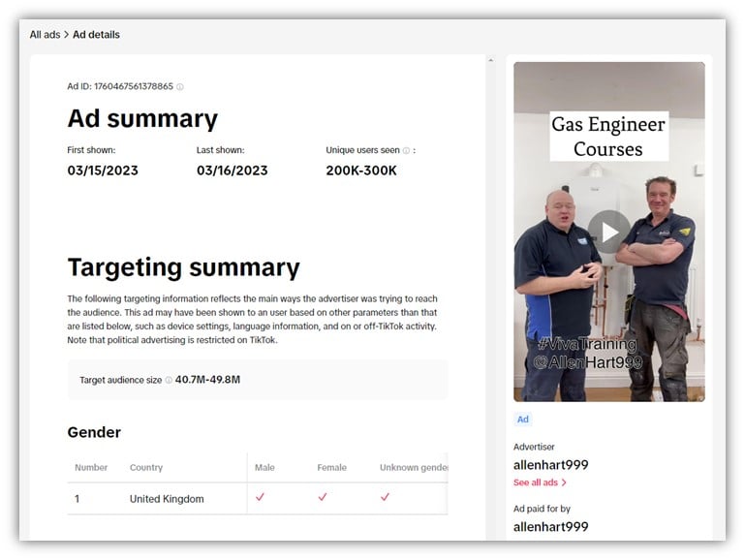Click the Ad details breadcrumb
Image resolution: width=745 pixels, height=560 pixels.
coord(96,35)
